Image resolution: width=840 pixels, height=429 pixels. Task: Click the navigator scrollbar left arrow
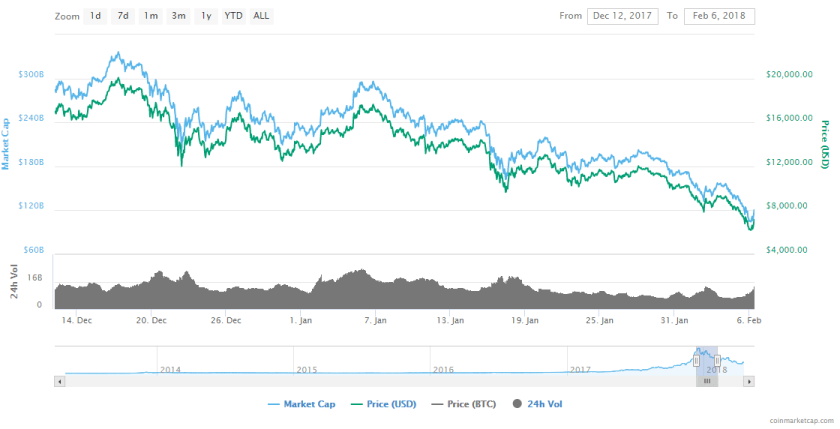(60, 381)
